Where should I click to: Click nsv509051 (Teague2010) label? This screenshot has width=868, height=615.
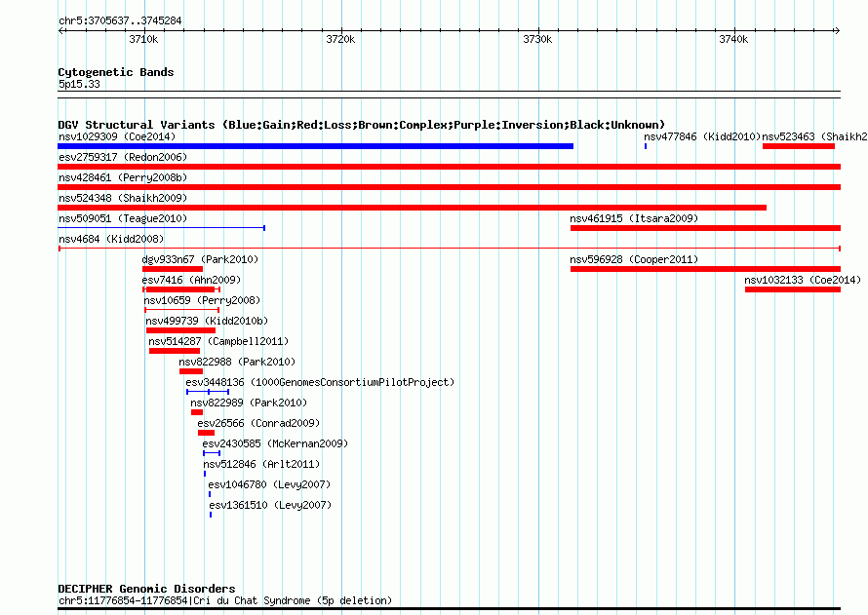pos(123,218)
